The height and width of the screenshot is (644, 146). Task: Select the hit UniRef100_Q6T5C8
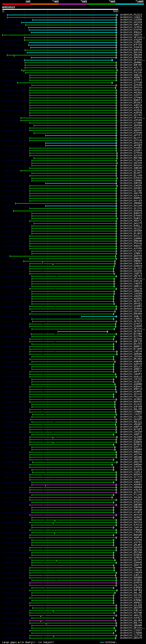coord(131,331)
